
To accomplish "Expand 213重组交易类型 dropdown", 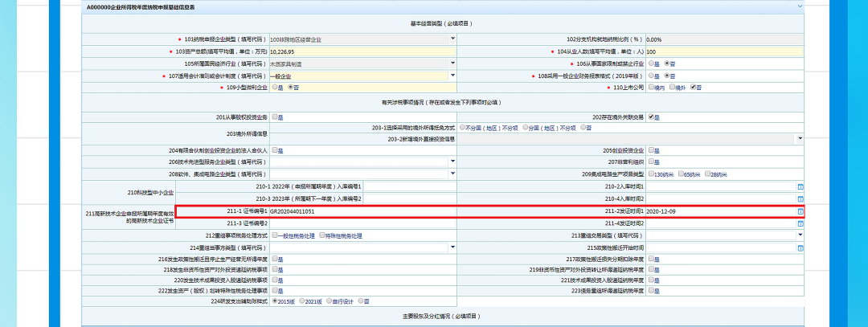I will [800, 235].
